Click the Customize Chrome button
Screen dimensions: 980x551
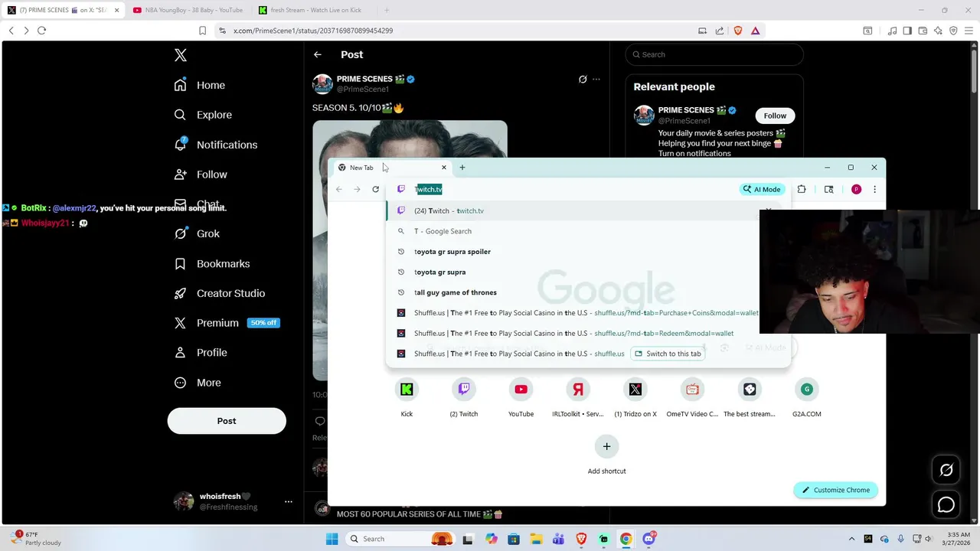pyautogui.click(x=835, y=490)
